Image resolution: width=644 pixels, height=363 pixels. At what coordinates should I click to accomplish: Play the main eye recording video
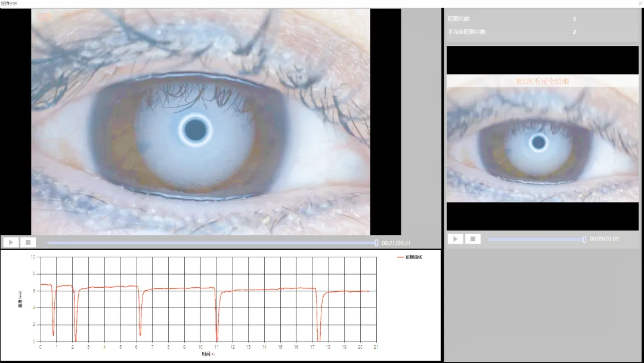pos(11,242)
